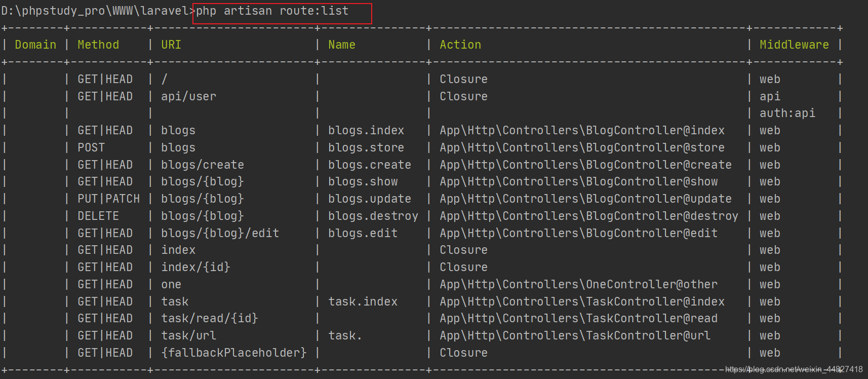
Task: Click the BlogController@index action
Action: (582, 130)
